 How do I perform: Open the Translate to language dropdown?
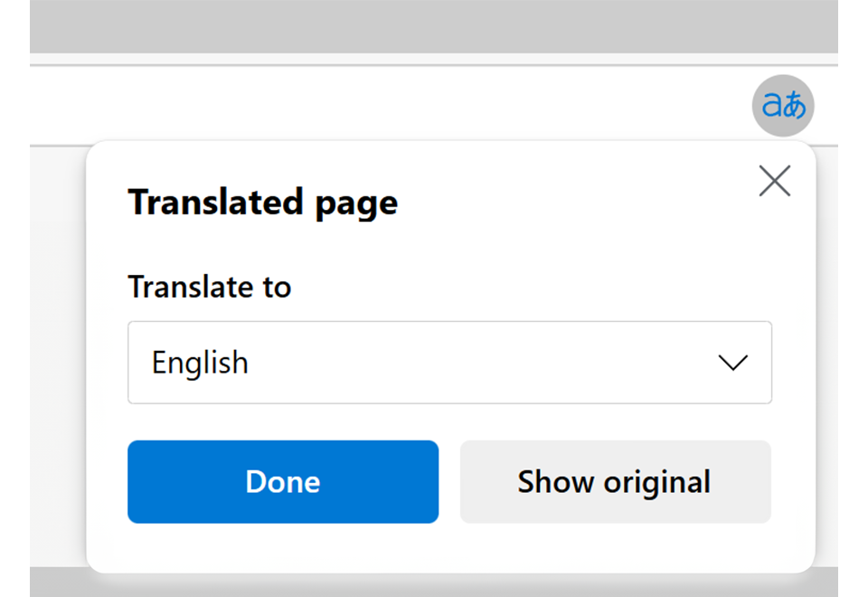point(449,363)
